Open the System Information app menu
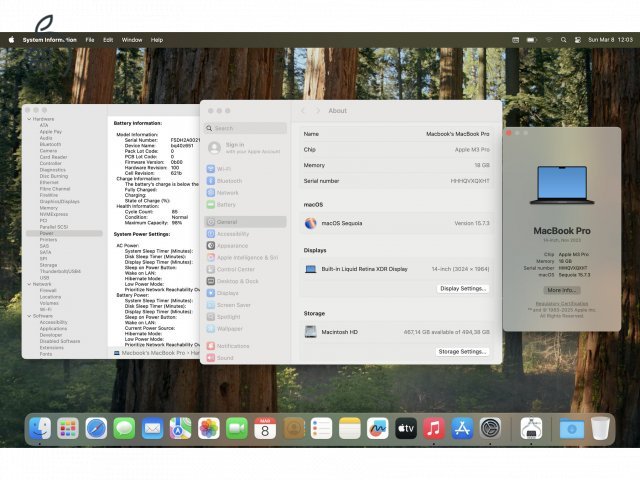Viewport: 640px width, 480px height. click(49, 40)
